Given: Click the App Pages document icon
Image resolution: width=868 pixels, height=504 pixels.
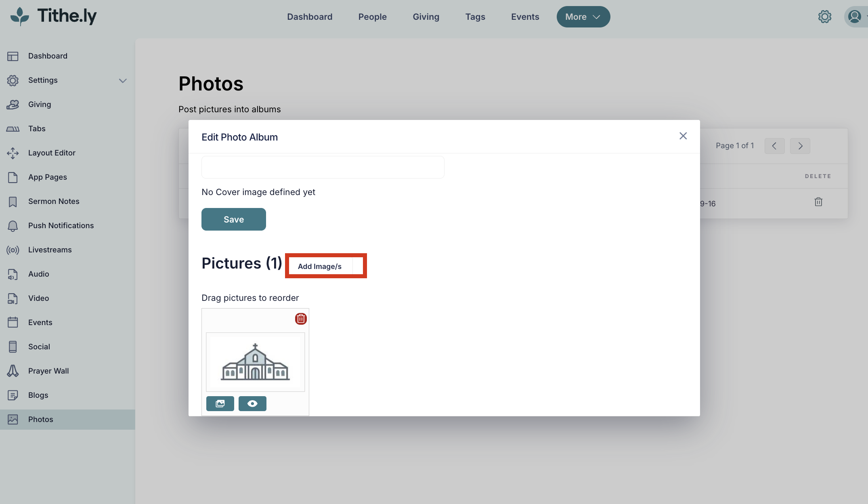Looking at the screenshot, I should click(x=13, y=177).
